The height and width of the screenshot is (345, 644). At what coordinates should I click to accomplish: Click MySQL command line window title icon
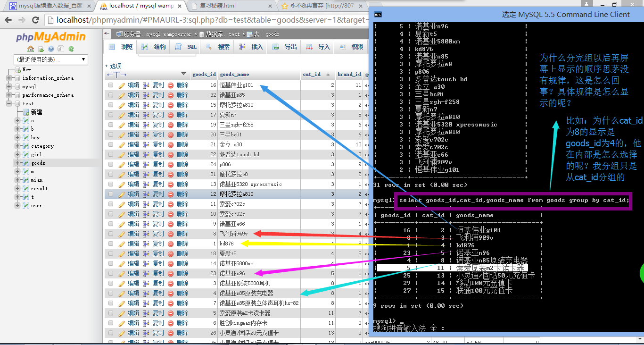point(378,14)
